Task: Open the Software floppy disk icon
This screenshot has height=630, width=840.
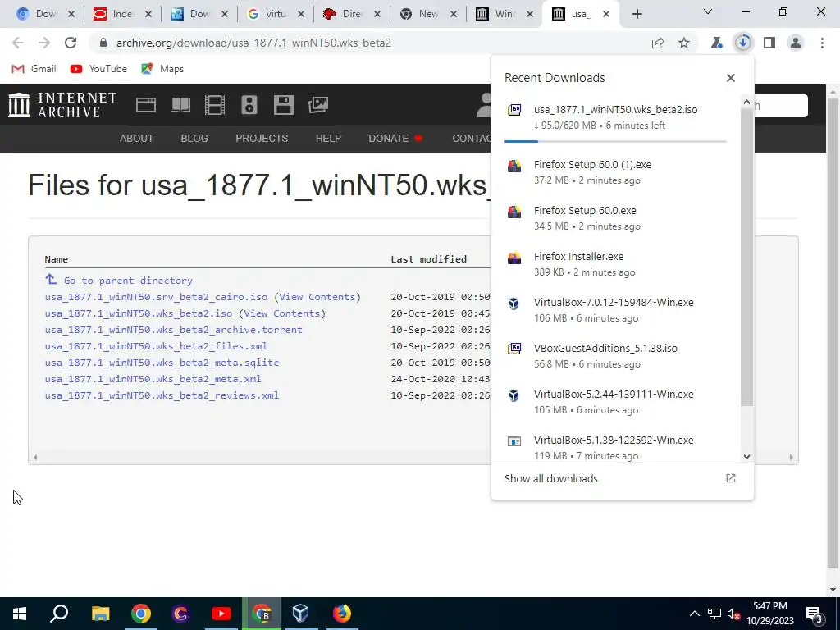Action: pos(283,104)
